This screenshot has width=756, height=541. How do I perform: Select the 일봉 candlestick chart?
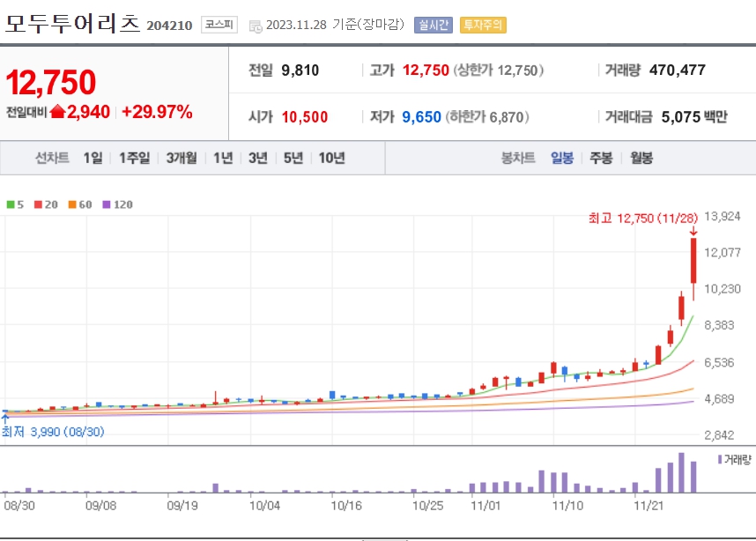pyautogui.click(x=562, y=158)
